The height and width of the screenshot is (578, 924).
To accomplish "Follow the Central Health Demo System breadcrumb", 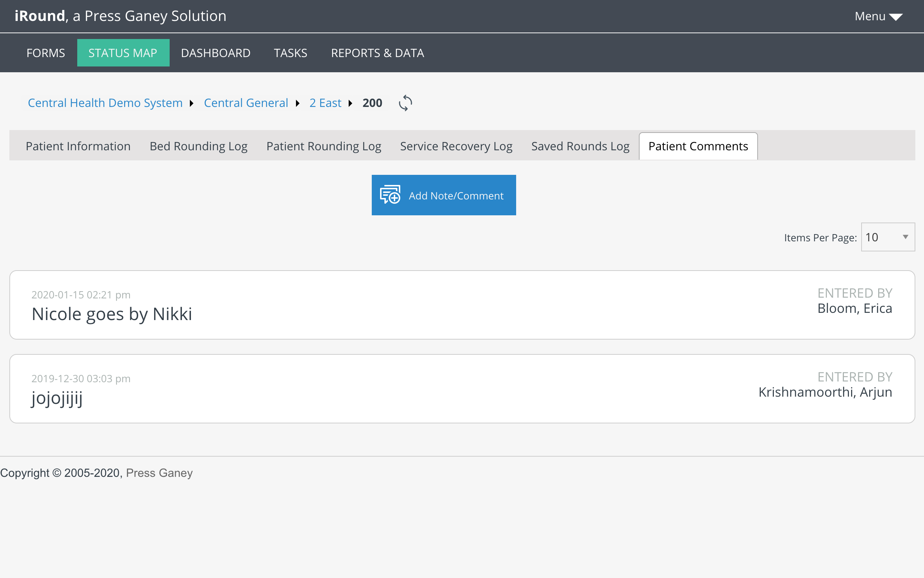I will pos(105,103).
